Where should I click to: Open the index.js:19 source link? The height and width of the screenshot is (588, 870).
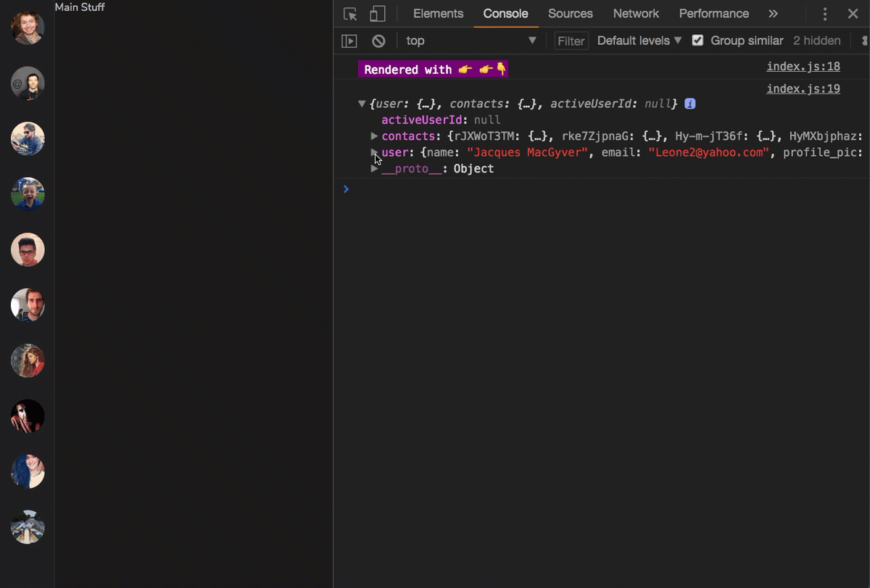coord(803,88)
